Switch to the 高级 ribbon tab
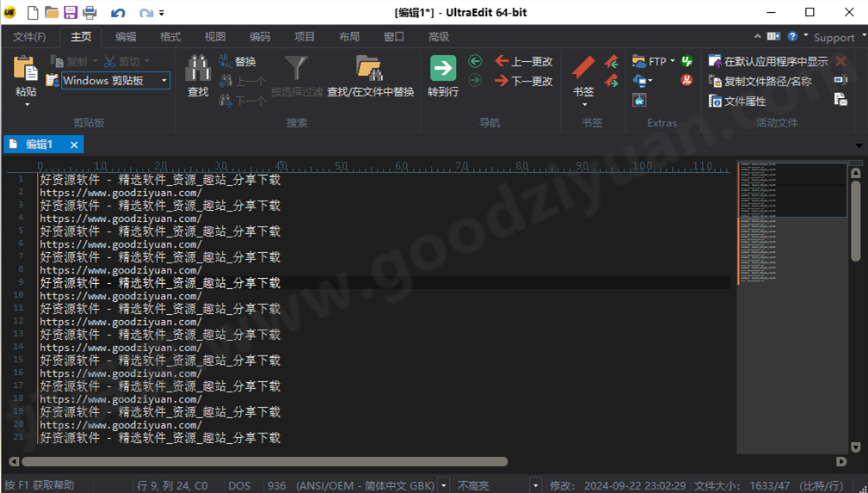The height and width of the screenshot is (493, 868). coord(439,36)
